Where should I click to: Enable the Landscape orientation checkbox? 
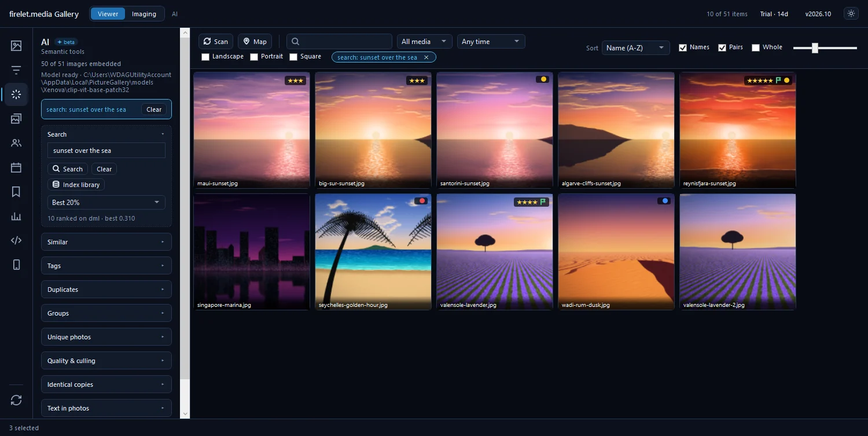(x=205, y=57)
